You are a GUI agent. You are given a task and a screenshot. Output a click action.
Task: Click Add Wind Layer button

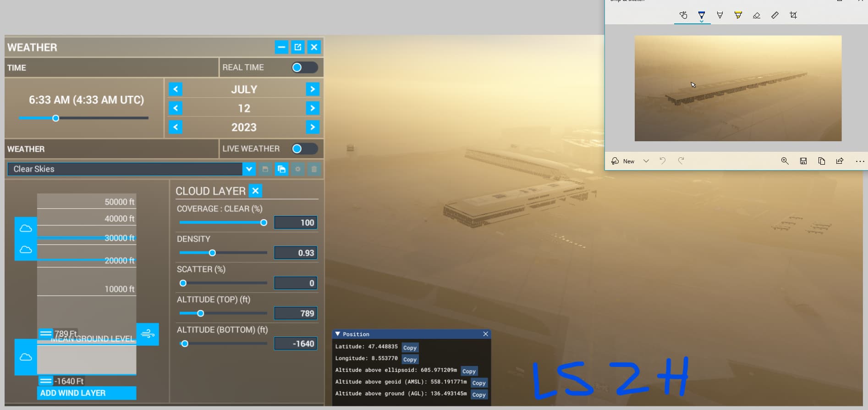click(87, 393)
